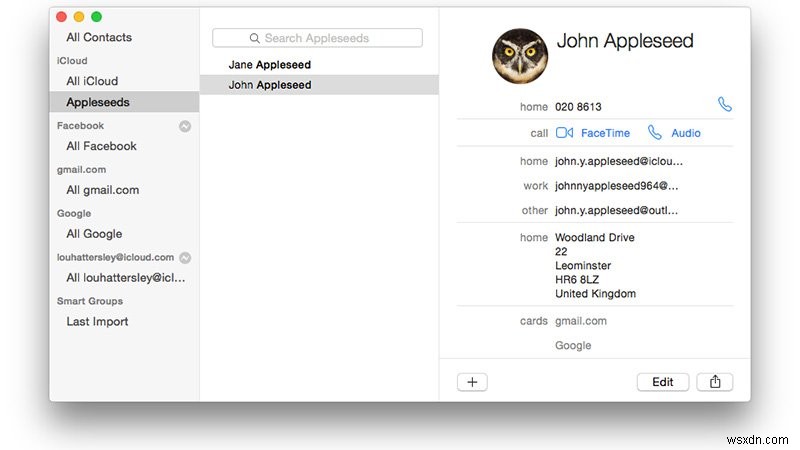This screenshot has height=450, width=800.
Task: Select the Appleseeds group
Action: click(124, 102)
